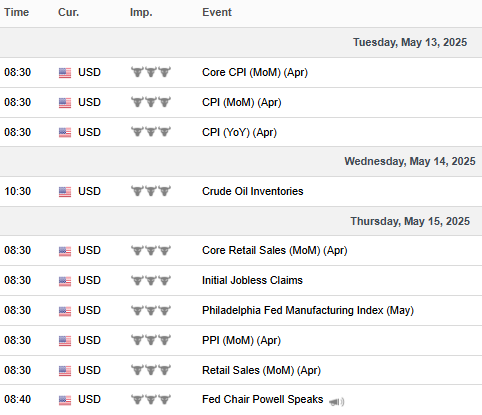
Task: Click the bull importance icons for CPI (YoY)
Action: [151, 132]
